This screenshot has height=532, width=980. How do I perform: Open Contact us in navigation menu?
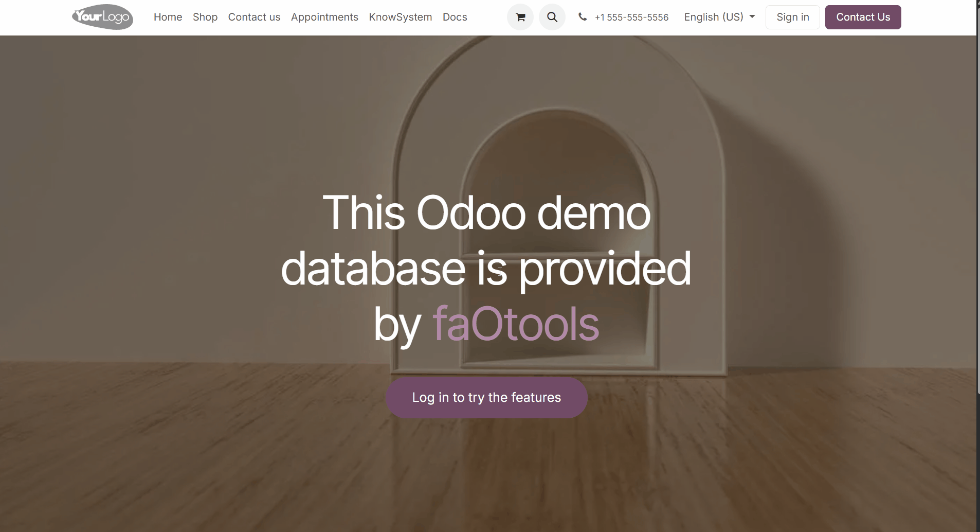tap(254, 17)
